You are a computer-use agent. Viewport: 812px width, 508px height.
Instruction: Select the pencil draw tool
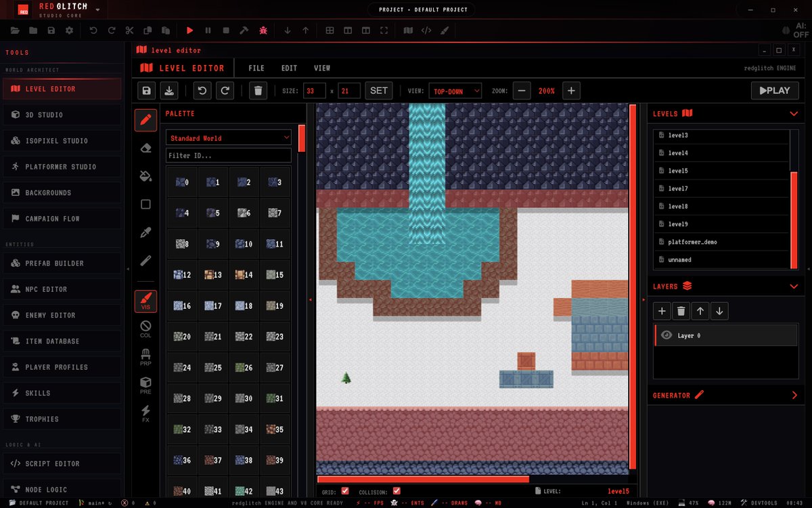coord(145,120)
